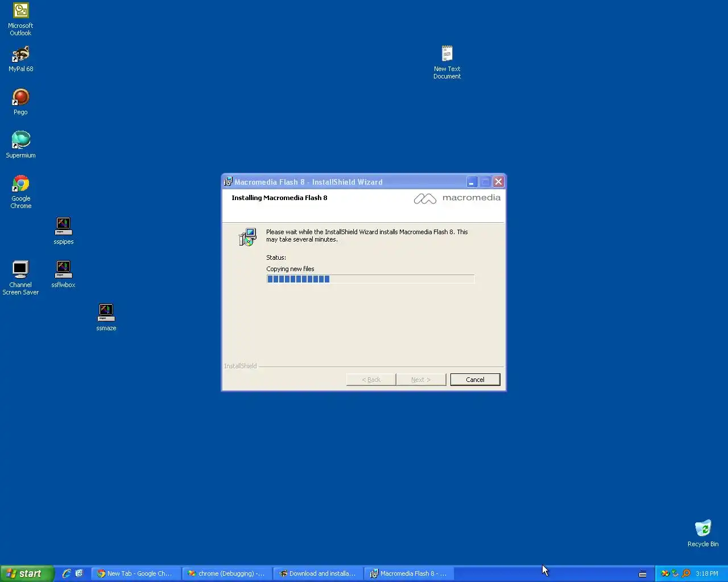Click the disabled Back button
The image size is (728, 582).
371,380
